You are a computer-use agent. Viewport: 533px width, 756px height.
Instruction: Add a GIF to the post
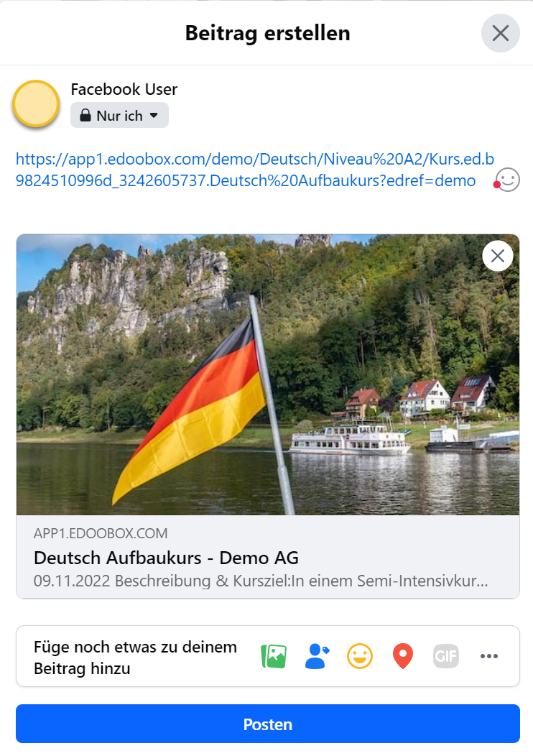pos(446,656)
